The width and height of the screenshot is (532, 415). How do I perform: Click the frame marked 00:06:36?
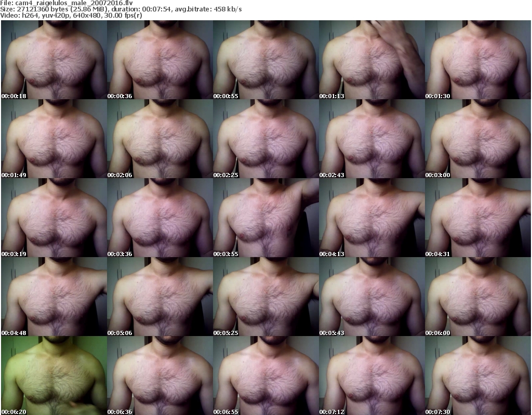(x=160, y=376)
